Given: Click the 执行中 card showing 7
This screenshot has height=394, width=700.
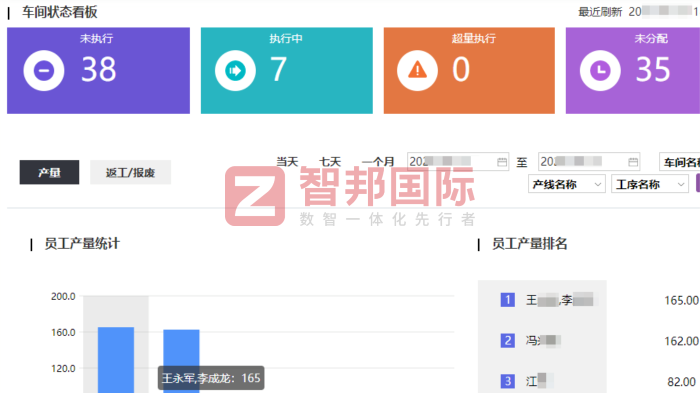Looking at the screenshot, I should click(287, 71).
